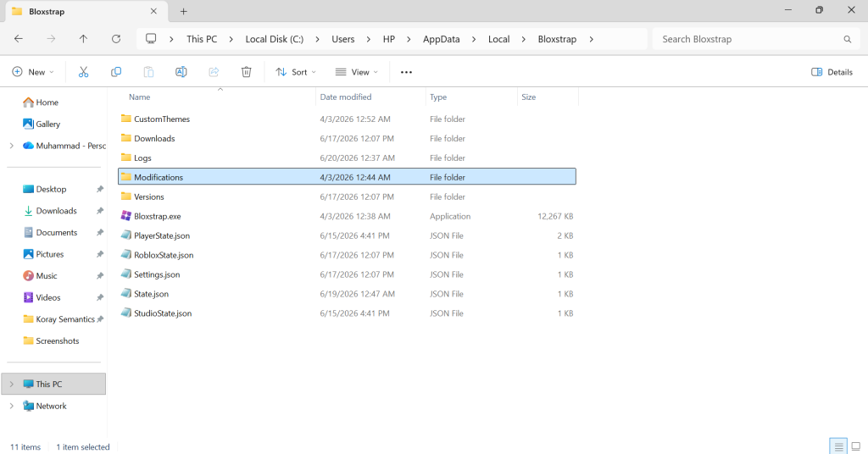
Task: Expand chevron after Users breadcrumb
Action: tap(368, 39)
